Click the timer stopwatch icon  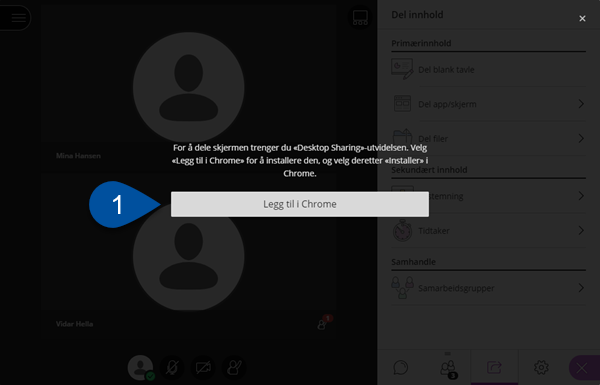click(x=402, y=230)
